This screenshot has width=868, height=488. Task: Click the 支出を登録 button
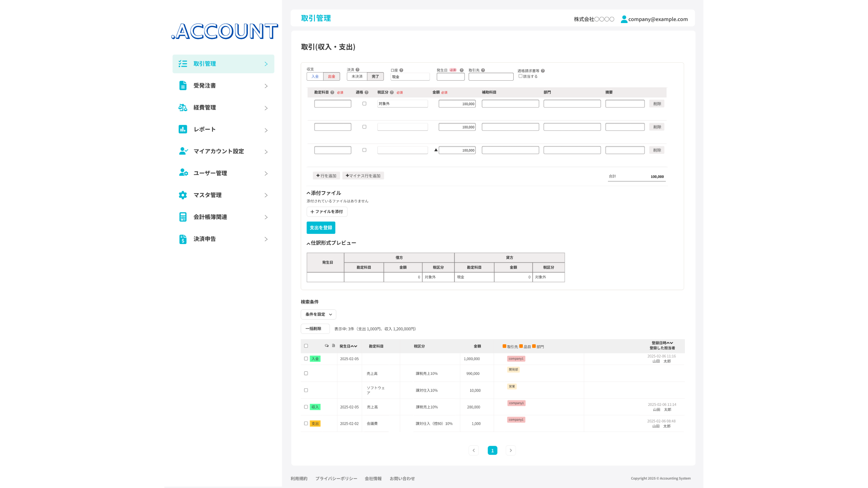click(x=321, y=228)
